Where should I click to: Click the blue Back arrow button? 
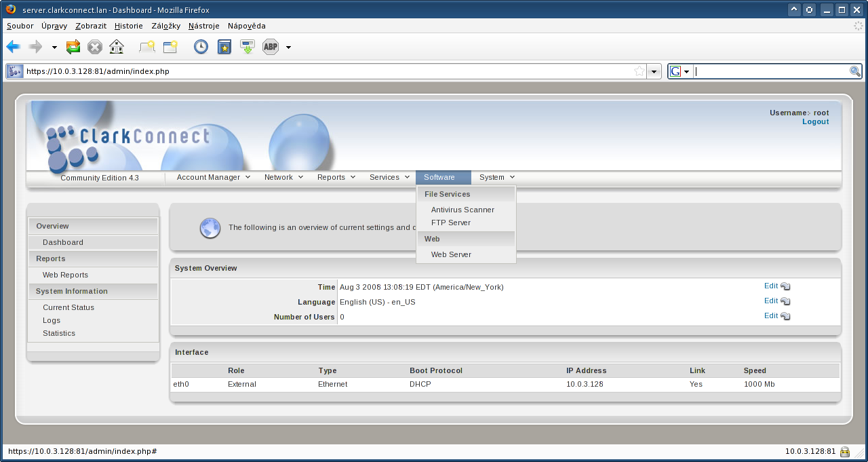coord(13,47)
